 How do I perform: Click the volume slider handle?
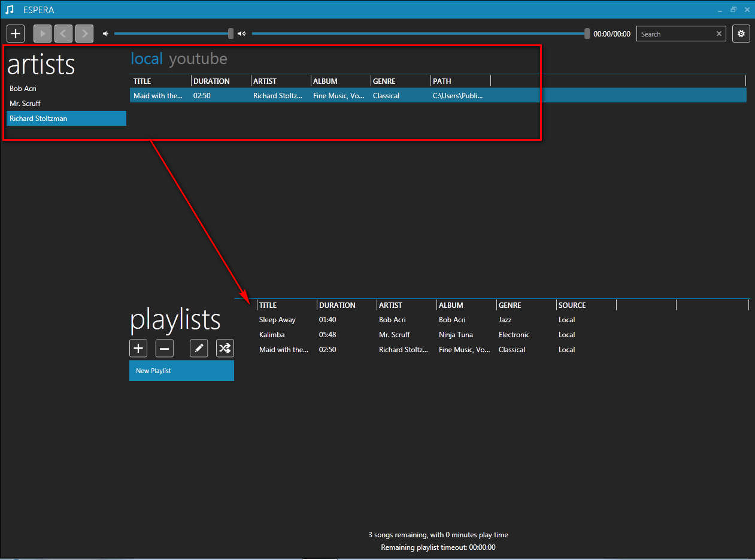point(231,34)
